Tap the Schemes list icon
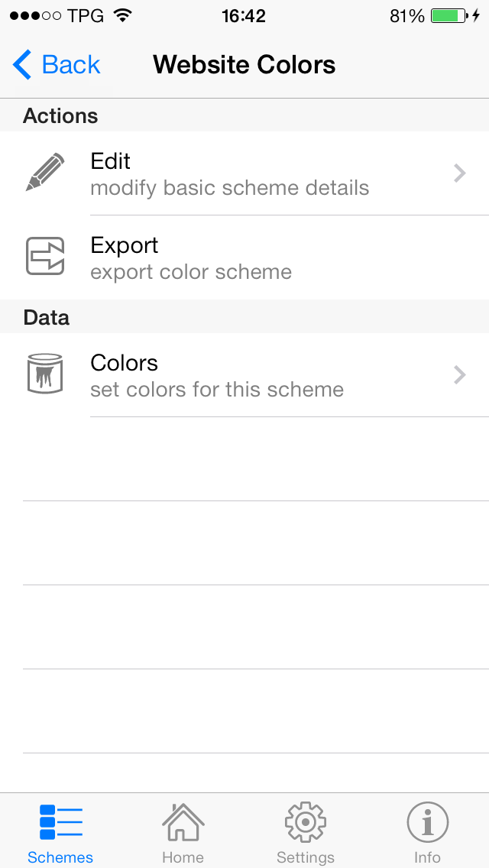Image resolution: width=489 pixels, height=868 pixels. (60, 822)
